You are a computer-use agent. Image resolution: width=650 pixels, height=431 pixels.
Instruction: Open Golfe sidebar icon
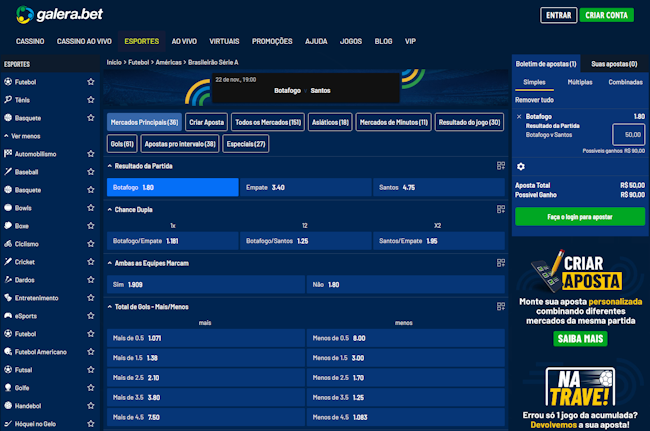tap(8, 387)
